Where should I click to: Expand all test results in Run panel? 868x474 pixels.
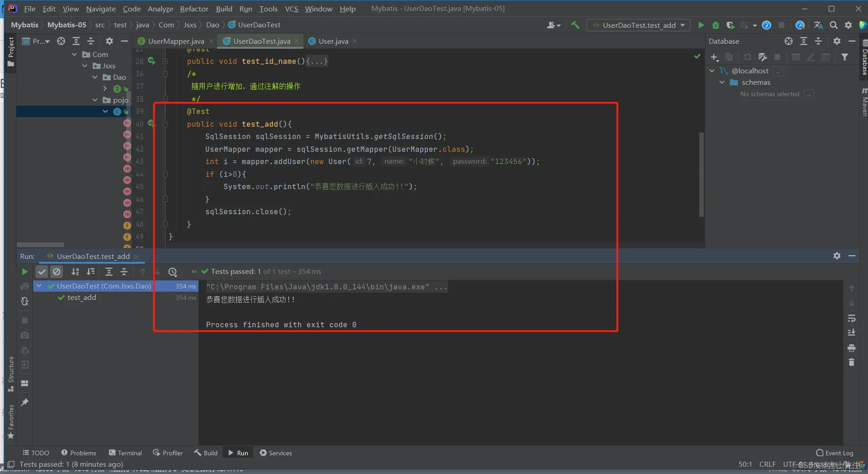click(x=109, y=272)
